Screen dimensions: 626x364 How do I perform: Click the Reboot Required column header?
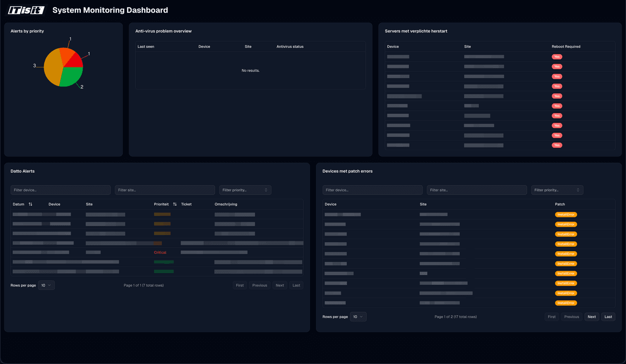click(x=566, y=47)
